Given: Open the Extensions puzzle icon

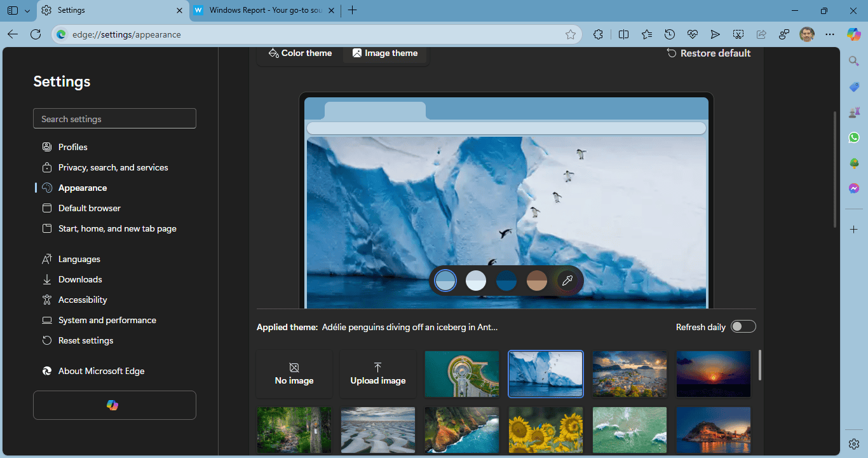Looking at the screenshot, I should click(x=598, y=34).
